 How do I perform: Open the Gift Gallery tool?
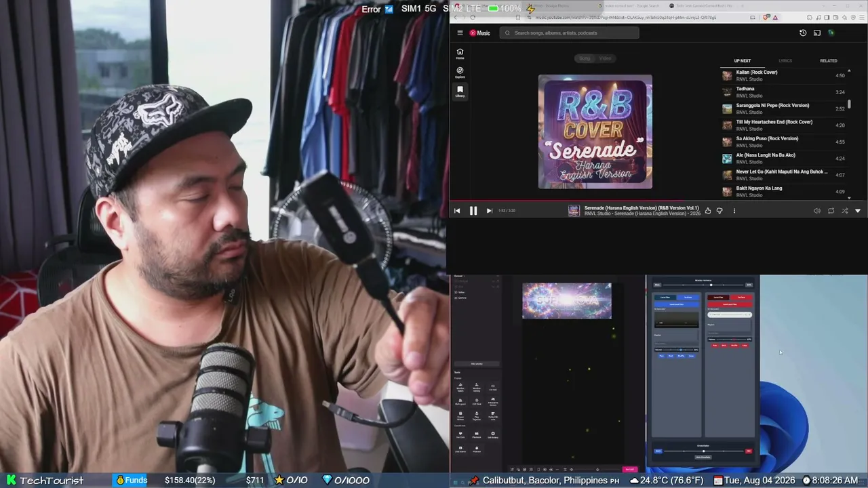click(493, 434)
